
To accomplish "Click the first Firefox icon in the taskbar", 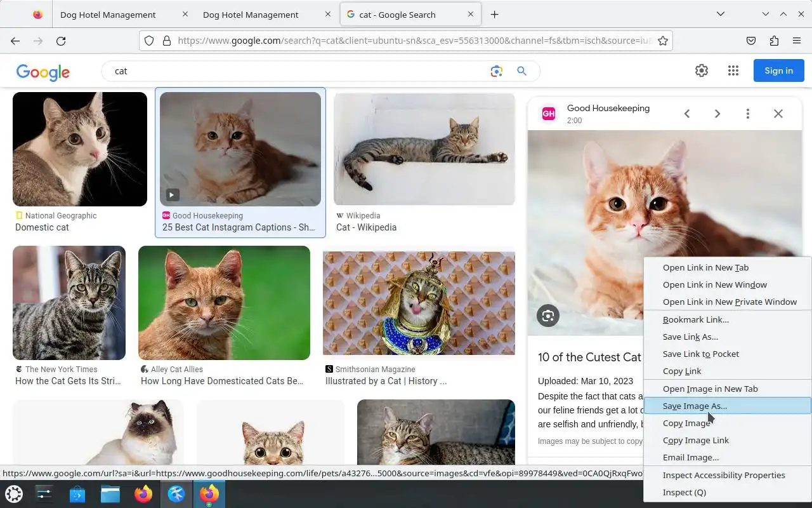I will pyautogui.click(x=143, y=493).
